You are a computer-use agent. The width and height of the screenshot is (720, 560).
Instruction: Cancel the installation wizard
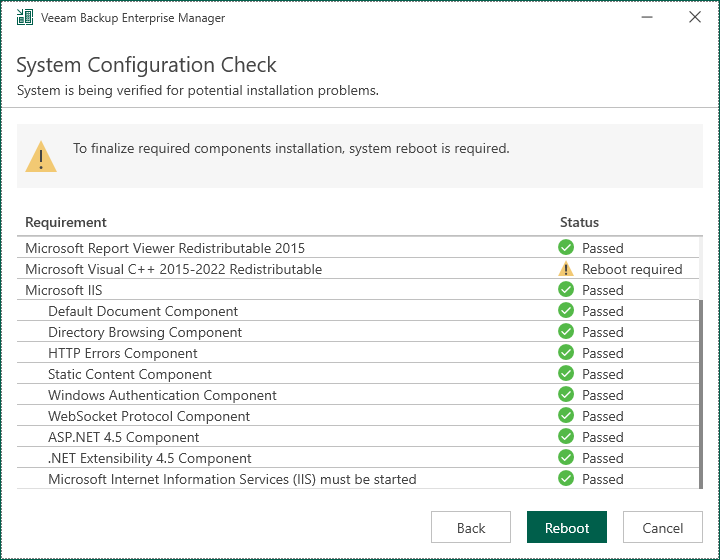[663, 528]
